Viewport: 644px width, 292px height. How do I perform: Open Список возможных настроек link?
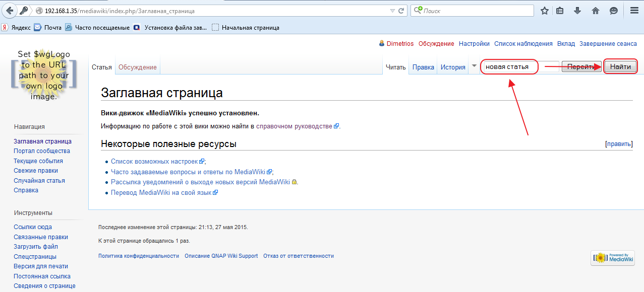pyautogui.click(x=154, y=162)
